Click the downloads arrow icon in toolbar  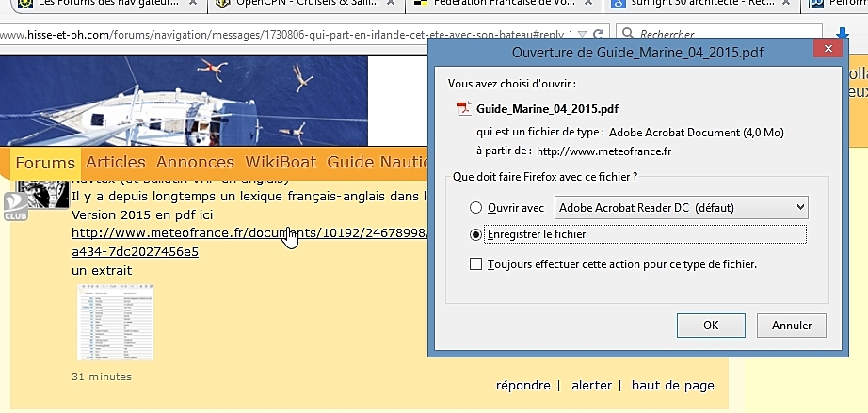[843, 34]
